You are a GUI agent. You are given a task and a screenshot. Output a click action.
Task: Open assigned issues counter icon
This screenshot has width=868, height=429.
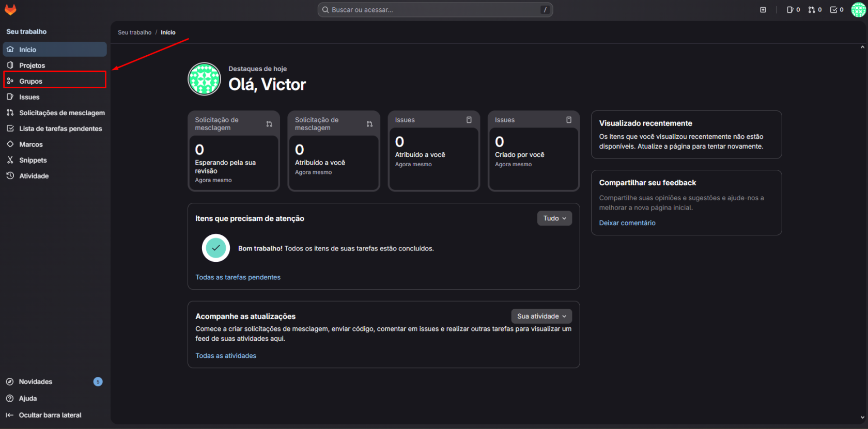(793, 10)
